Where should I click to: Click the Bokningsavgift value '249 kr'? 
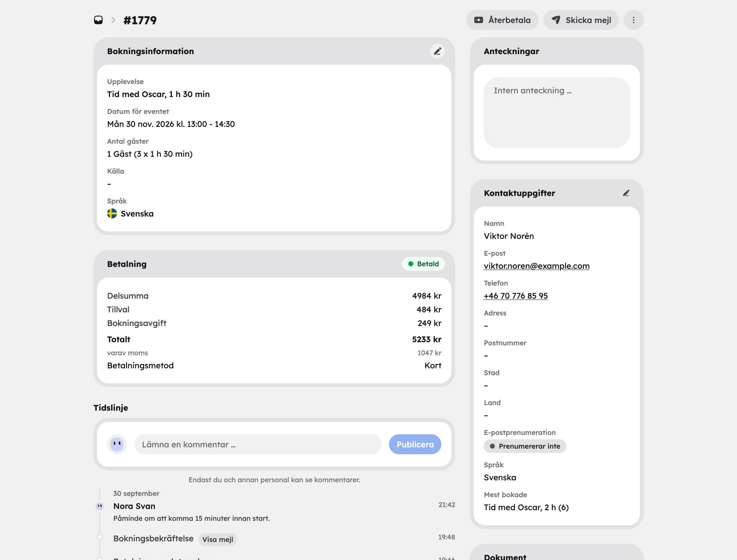click(429, 323)
